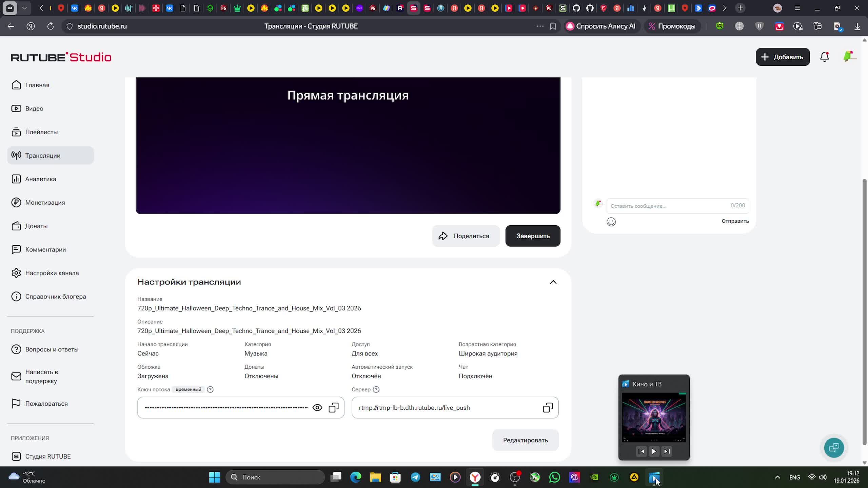Image resolution: width=868 pixels, height=488 pixels.
Task: Click the Редактировать button
Action: [x=525, y=440]
